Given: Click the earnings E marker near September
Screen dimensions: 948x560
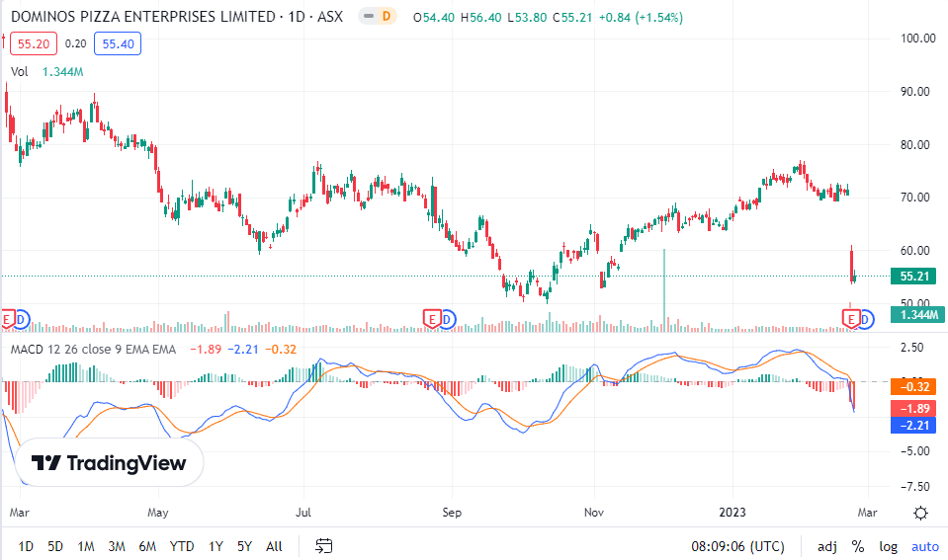Looking at the screenshot, I should (431, 318).
